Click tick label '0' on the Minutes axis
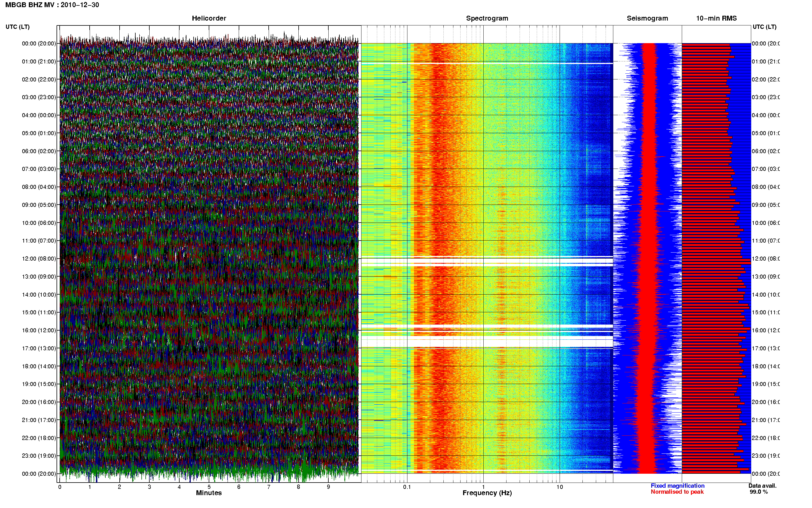 60,487
